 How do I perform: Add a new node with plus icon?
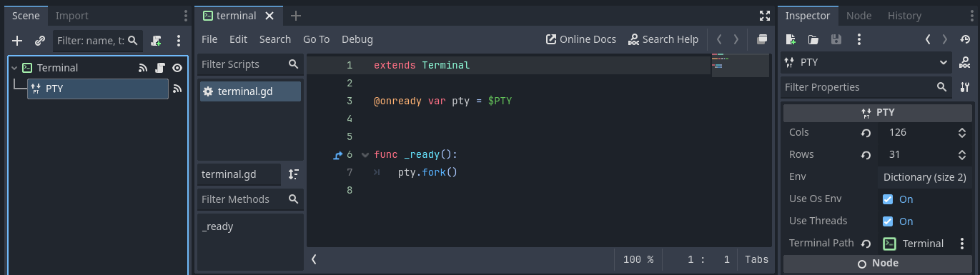[17, 41]
